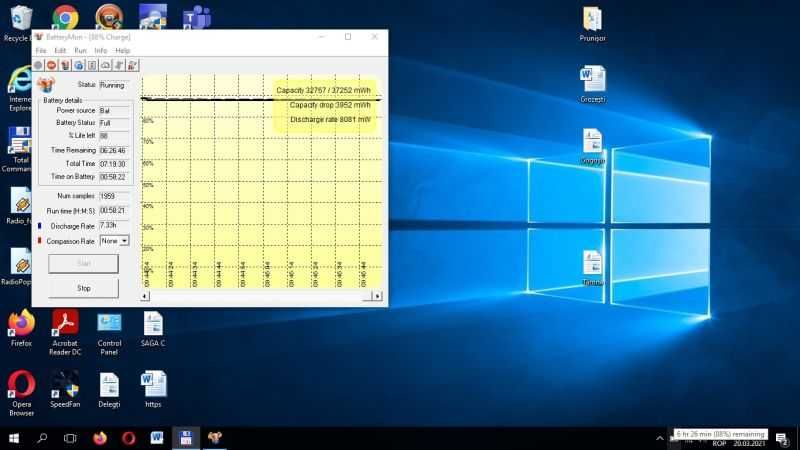Click the sixth toolbar icon in BatteryMon
Viewport: 800px width, 450px height.
pyautogui.click(x=106, y=65)
